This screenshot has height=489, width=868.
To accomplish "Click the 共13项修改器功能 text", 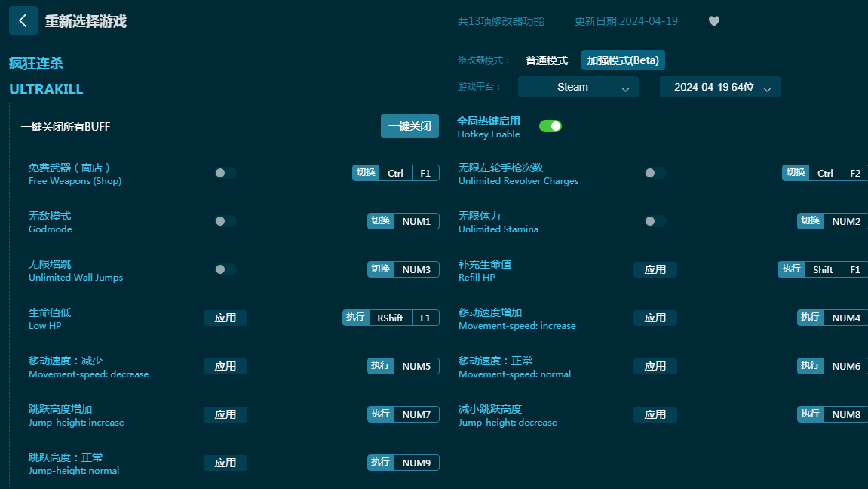I will [501, 21].
